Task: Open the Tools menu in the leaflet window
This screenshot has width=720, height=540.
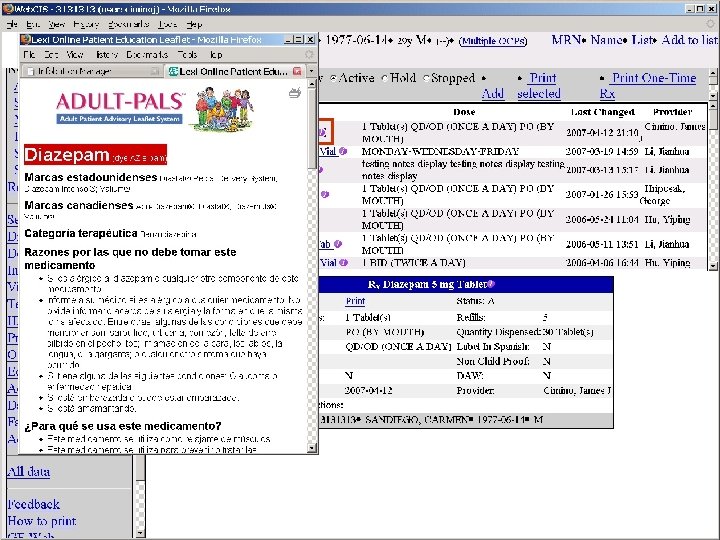Action: tap(187, 55)
